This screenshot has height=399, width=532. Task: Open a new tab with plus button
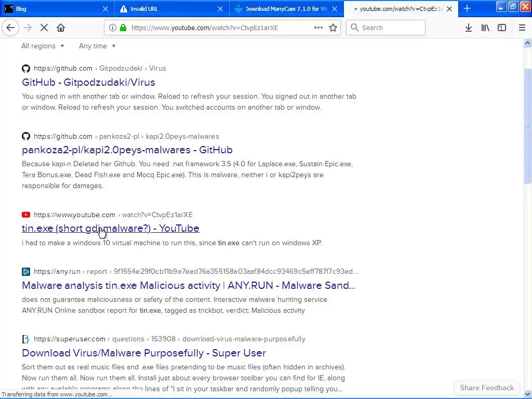tap(467, 9)
